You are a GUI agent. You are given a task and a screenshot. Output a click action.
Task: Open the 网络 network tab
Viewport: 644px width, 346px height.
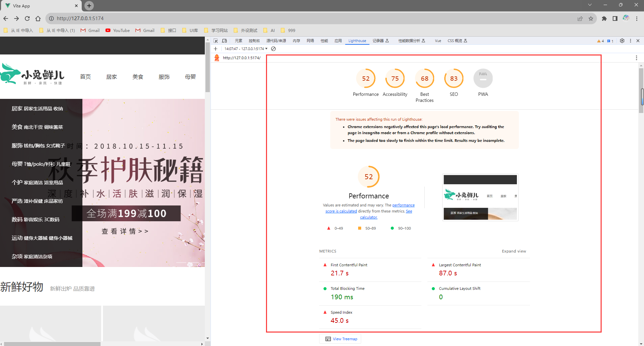click(x=310, y=41)
